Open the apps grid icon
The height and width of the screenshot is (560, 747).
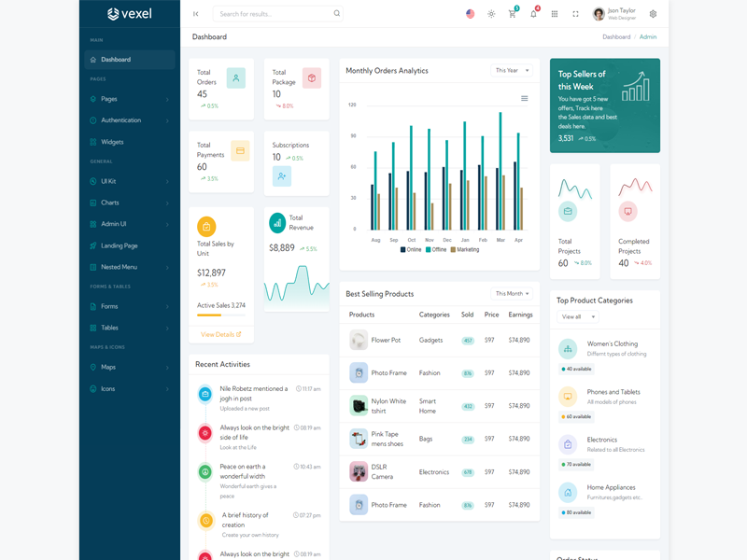click(555, 14)
